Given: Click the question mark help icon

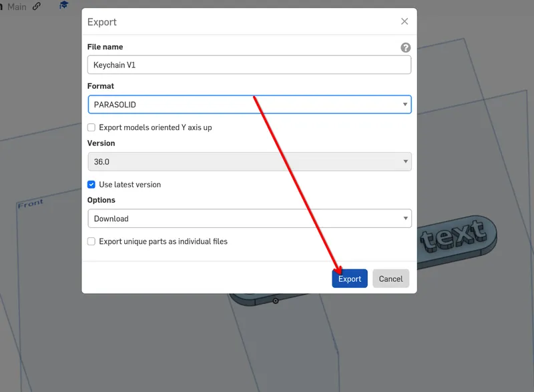Looking at the screenshot, I should coord(405,47).
